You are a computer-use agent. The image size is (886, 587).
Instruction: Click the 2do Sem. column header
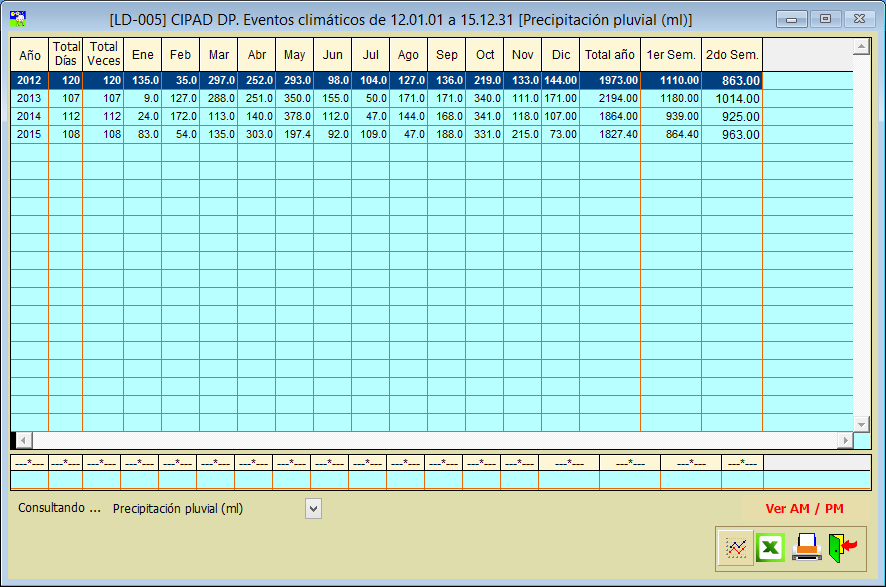coord(732,55)
